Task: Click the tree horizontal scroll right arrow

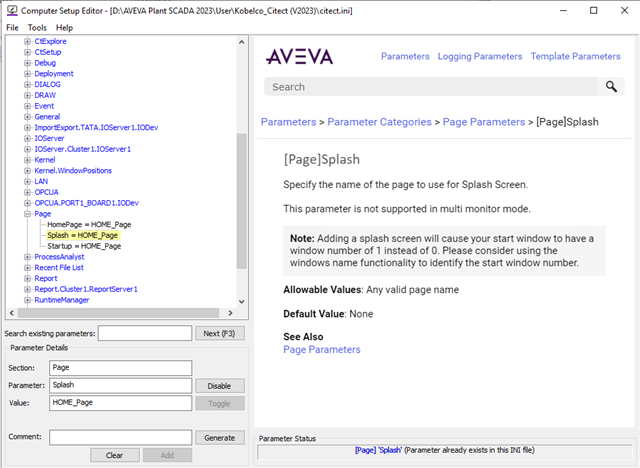Action: point(230,313)
